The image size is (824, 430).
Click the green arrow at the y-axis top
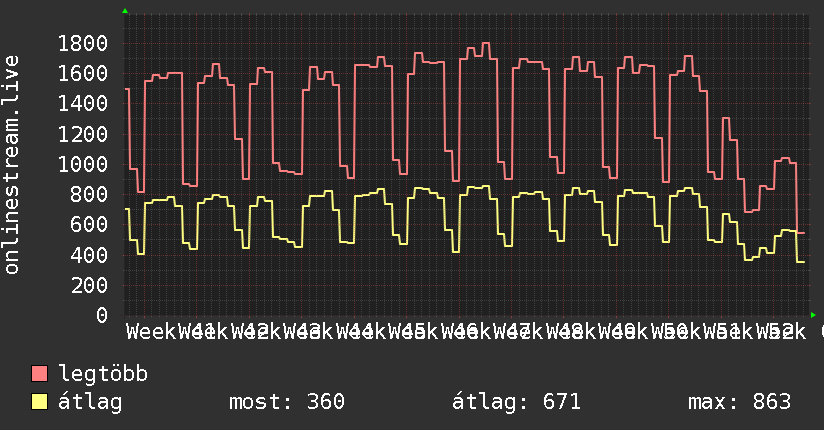[x=125, y=11]
